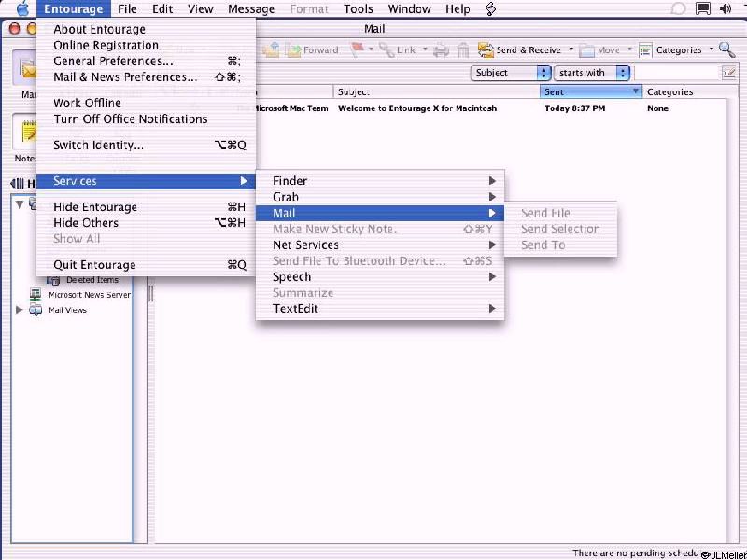This screenshot has width=747, height=560.
Task: Open the Grab services submenu
Action: (x=380, y=197)
